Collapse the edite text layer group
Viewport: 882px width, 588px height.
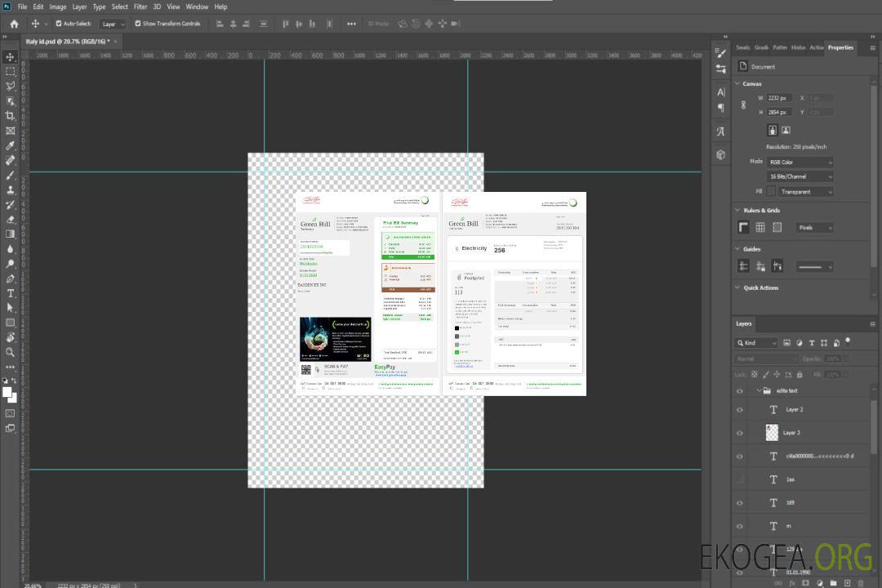point(757,391)
